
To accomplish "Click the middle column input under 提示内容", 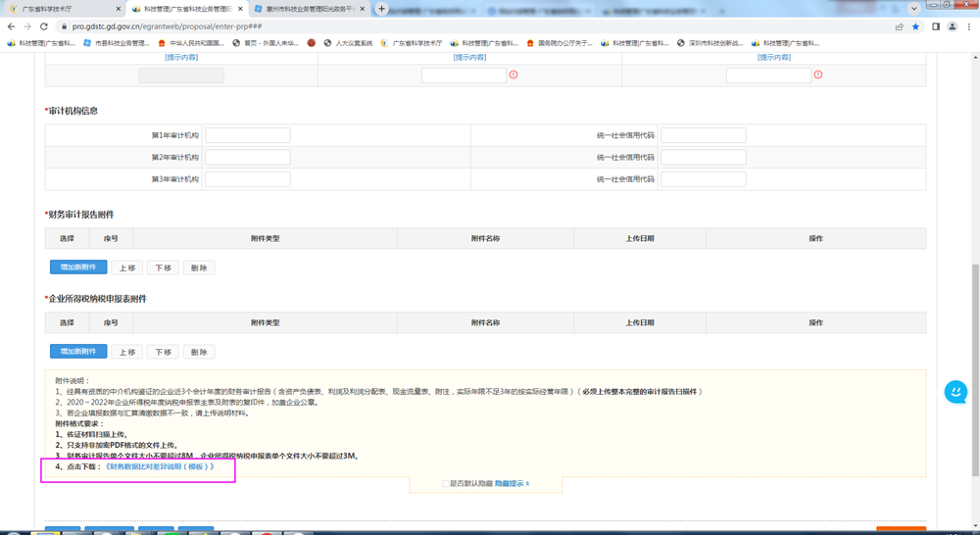I will pos(464,75).
